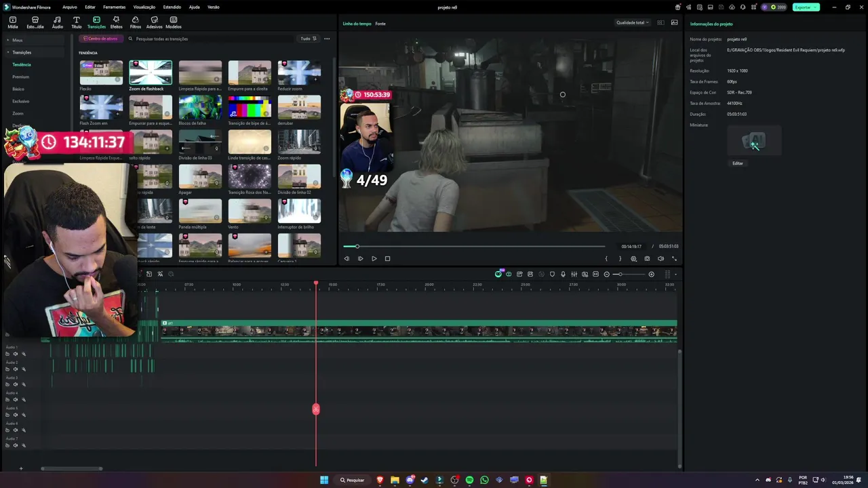Switch to the Fonte preview tab

380,24
